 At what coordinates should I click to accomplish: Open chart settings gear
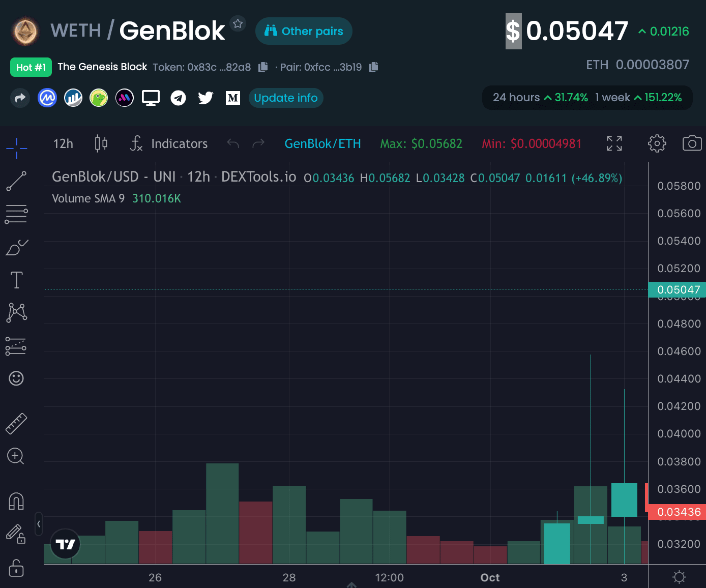point(657,144)
